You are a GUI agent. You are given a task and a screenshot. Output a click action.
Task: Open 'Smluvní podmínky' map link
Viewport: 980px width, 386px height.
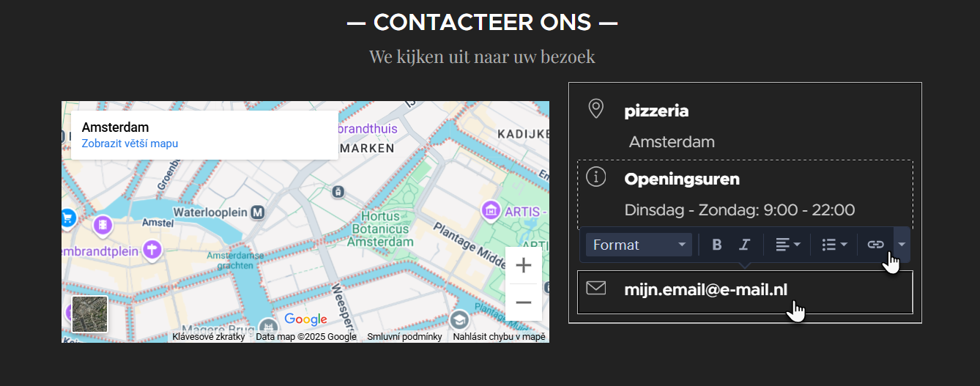[x=404, y=337]
